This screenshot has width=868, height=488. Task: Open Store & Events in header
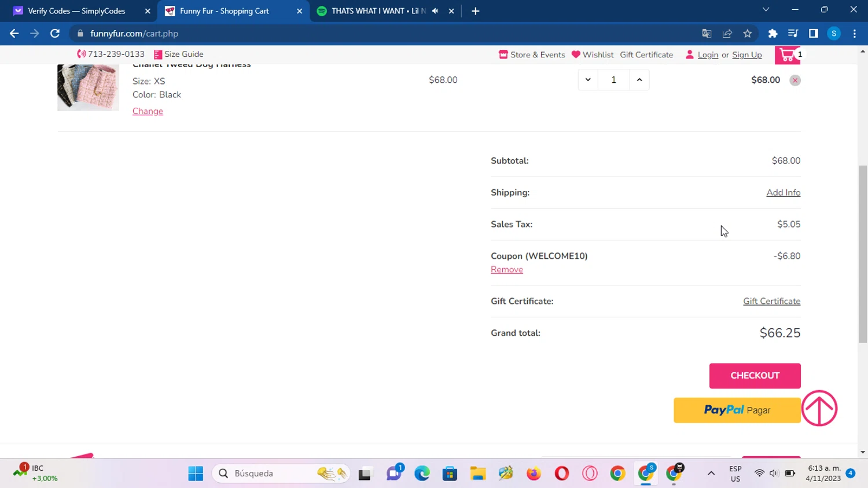(532, 55)
